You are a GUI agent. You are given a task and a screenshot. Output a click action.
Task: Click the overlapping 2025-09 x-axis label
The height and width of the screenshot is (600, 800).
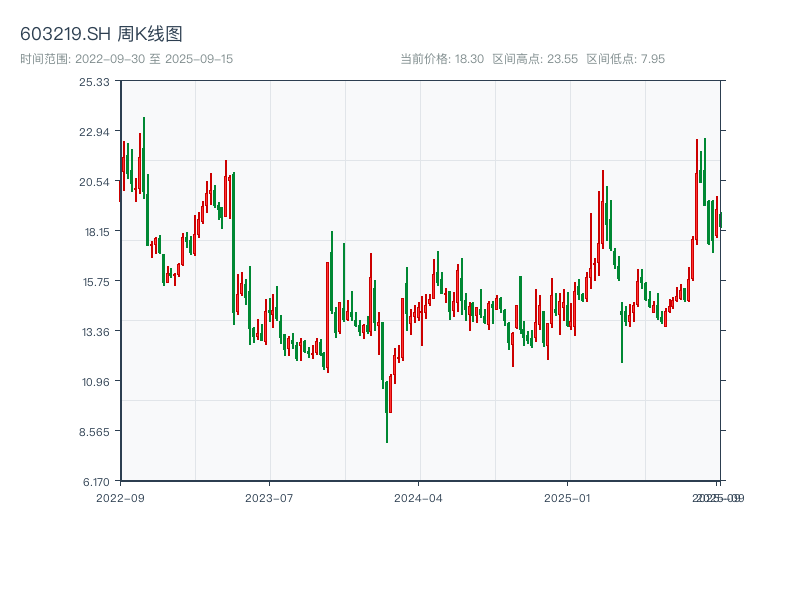click(718, 498)
